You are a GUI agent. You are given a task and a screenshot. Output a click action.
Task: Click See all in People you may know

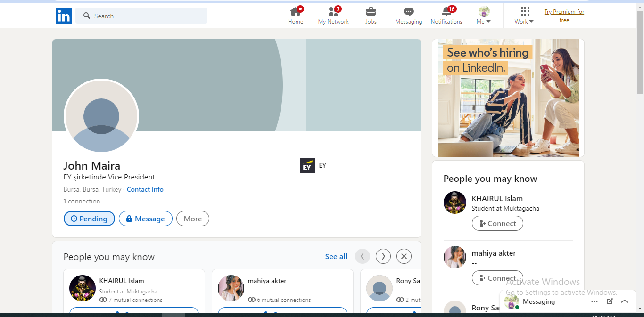(x=336, y=257)
